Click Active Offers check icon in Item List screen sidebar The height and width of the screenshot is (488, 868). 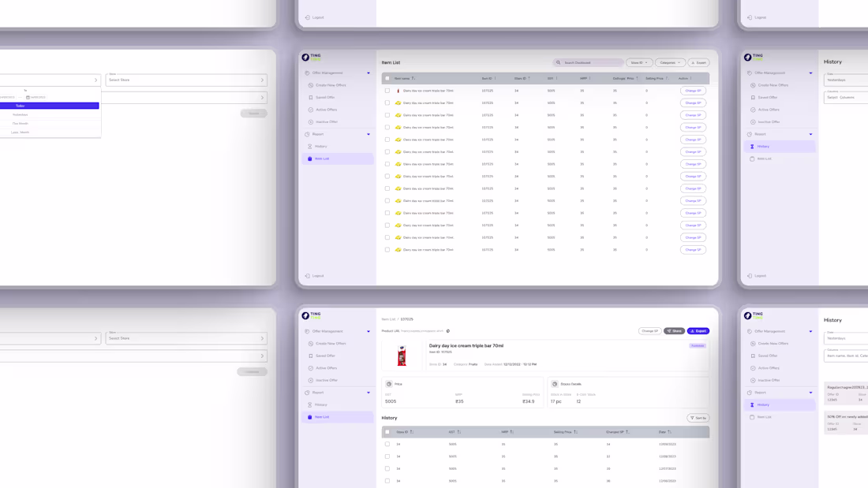click(311, 110)
